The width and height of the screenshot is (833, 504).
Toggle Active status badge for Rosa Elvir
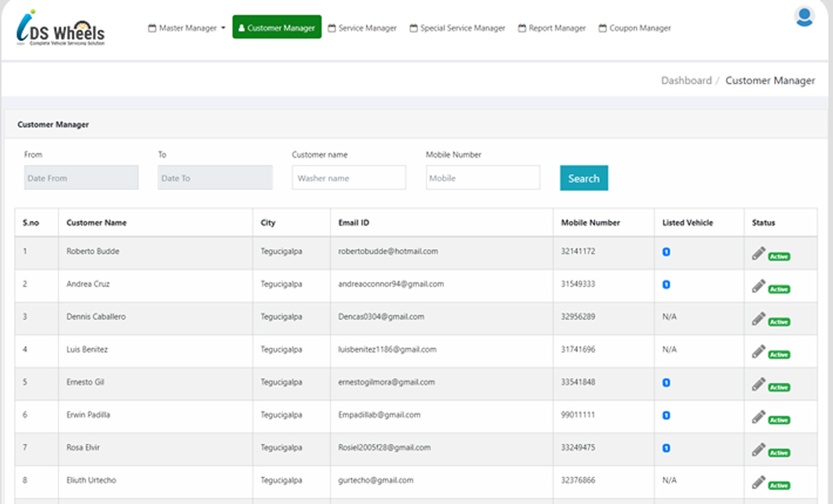(x=779, y=453)
